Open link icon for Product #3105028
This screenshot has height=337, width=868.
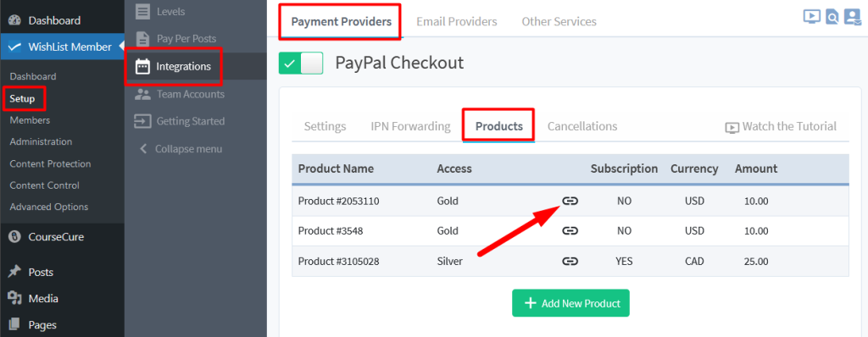pyautogui.click(x=570, y=261)
